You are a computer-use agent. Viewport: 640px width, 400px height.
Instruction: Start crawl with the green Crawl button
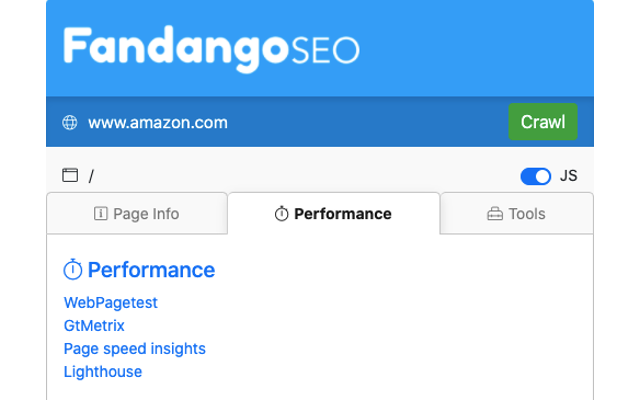(543, 122)
